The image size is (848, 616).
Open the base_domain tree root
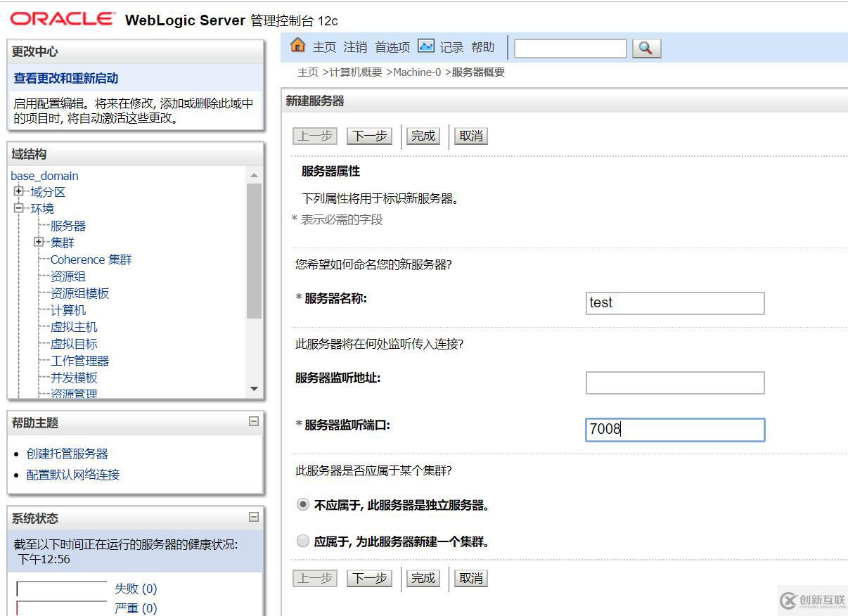(44, 176)
